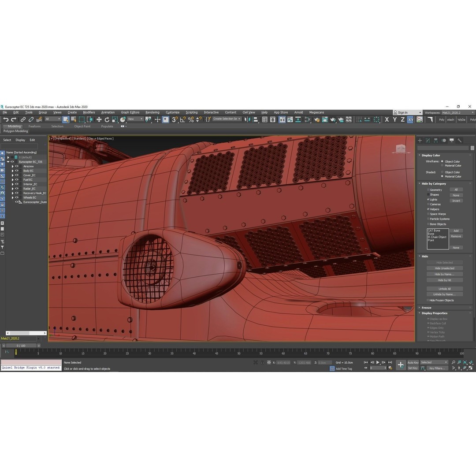Click the Set Keys large plus button
The width and height of the screenshot is (476, 476).
(x=401, y=365)
